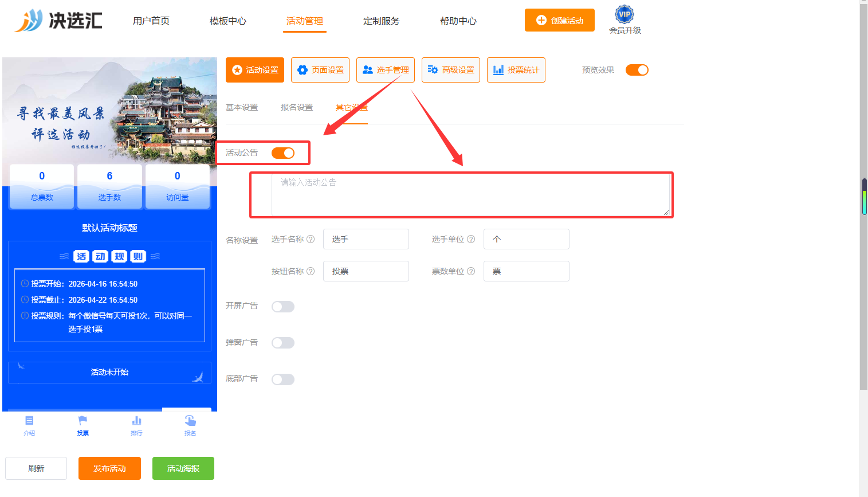Click the help icon beside 选手单位
868x497 pixels.
pos(471,239)
